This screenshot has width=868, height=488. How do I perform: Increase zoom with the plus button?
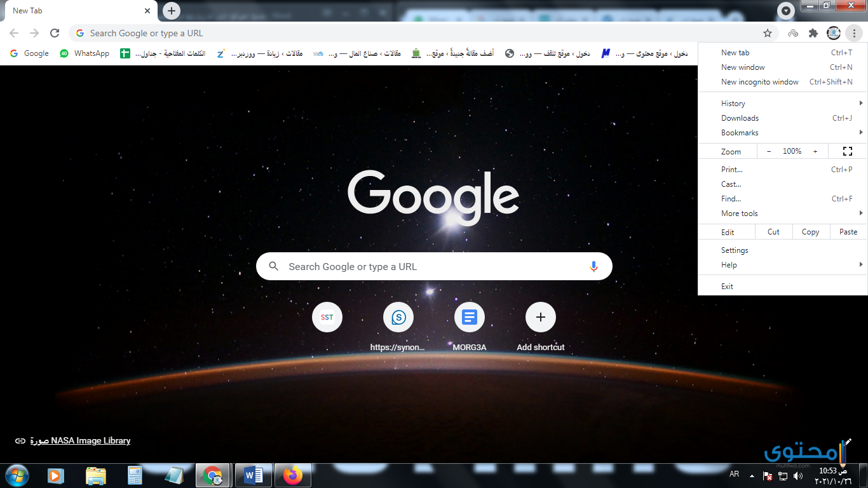click(x=815, y=151)
